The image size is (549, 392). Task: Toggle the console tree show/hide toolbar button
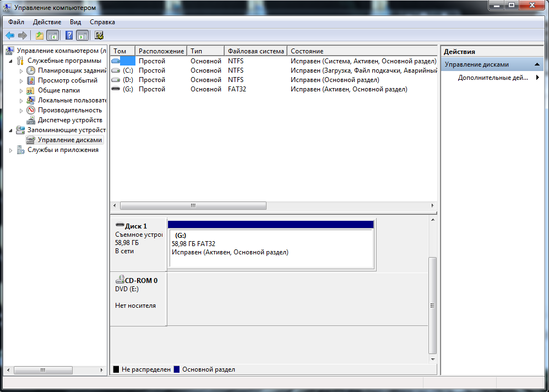pos(53,36)
